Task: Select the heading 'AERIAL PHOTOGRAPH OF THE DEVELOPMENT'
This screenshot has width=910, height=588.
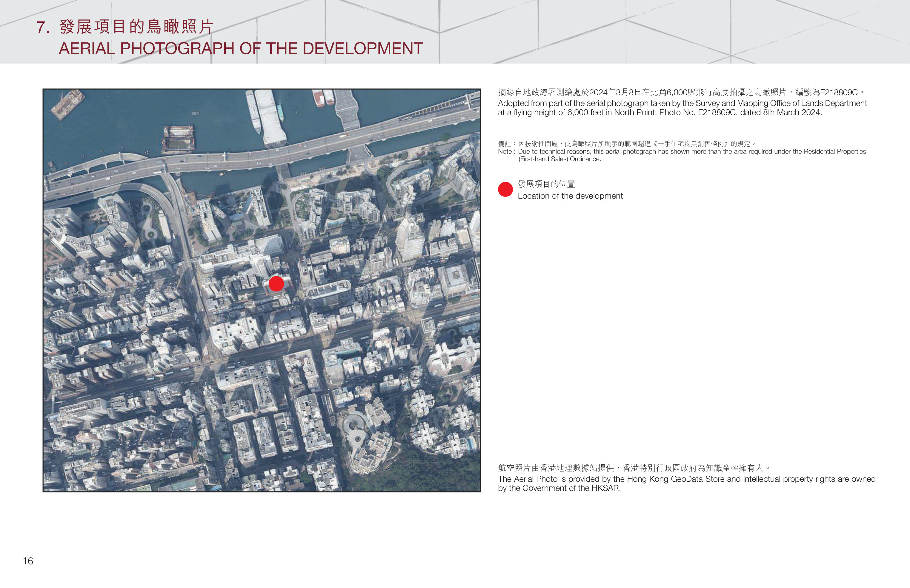Action: (x=241, y=48)
